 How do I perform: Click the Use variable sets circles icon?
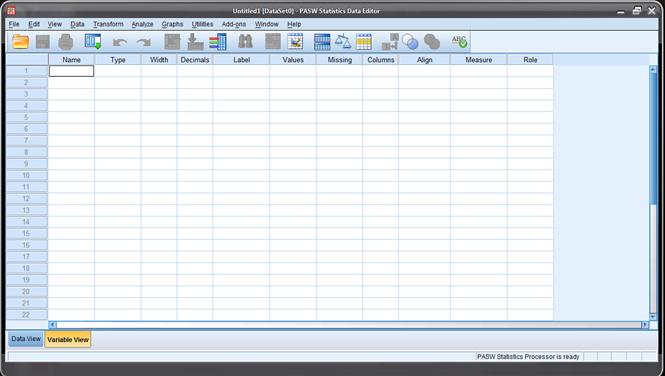tap(410, 42)
